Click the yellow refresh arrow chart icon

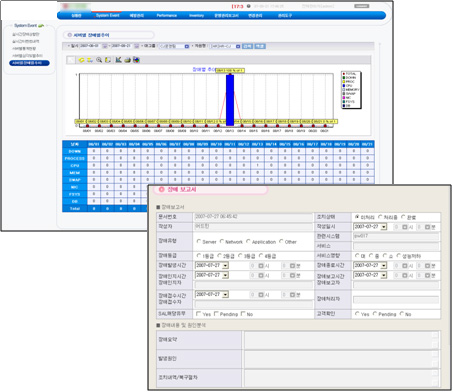81,60
